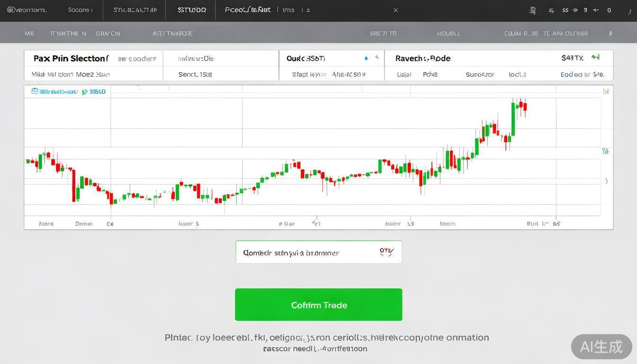This screenshot has width=637, height=364.
Task: Click the trade input field above Confirm Trade
Action: pos(308,253)
